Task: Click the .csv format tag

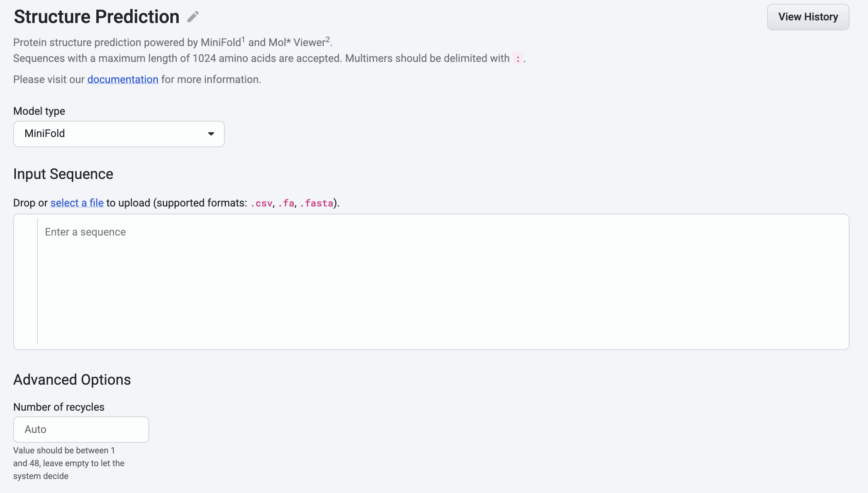Action: [x=261, y=203]
